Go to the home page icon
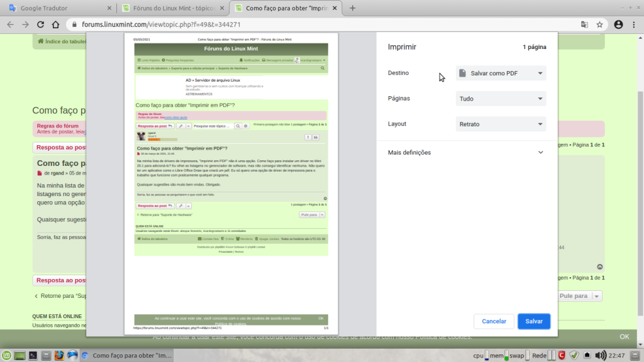 (x=55, y=25)
